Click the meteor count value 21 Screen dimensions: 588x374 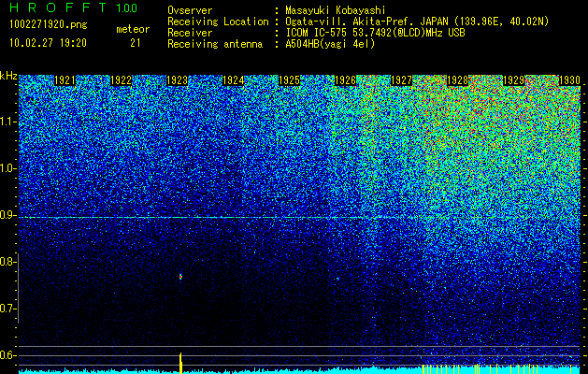tap(135, 43)
